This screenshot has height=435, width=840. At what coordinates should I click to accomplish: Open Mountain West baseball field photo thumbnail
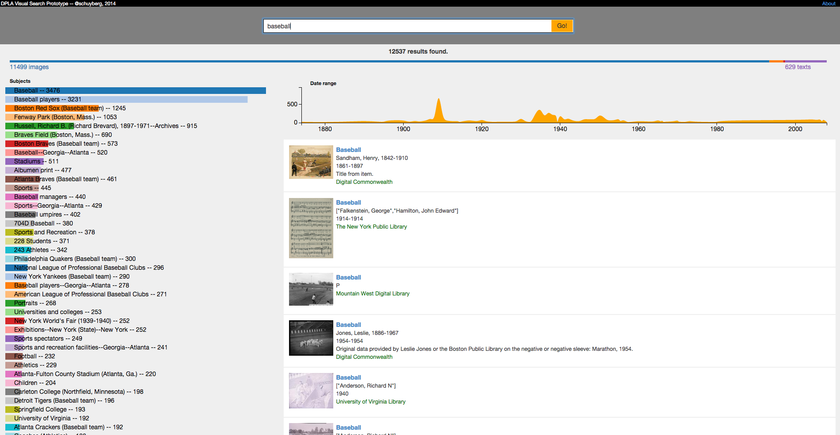[x=311, y=289]
